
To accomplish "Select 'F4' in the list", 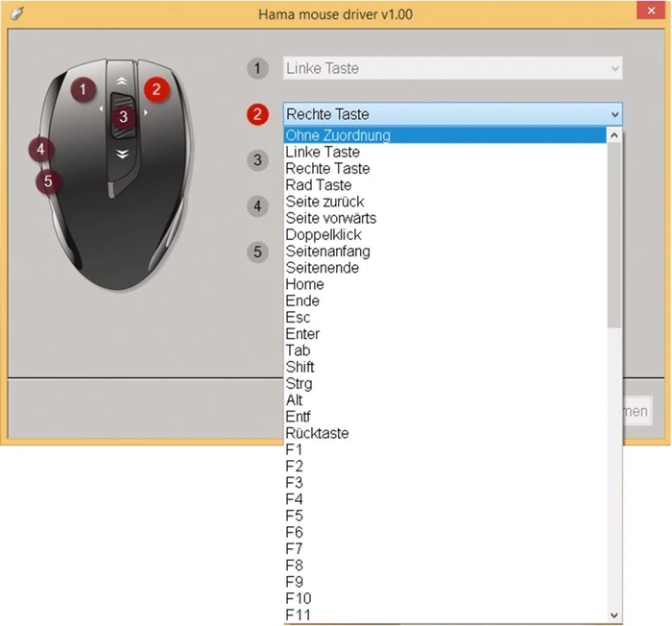I will pyautogui.click(x=444, y=499).
